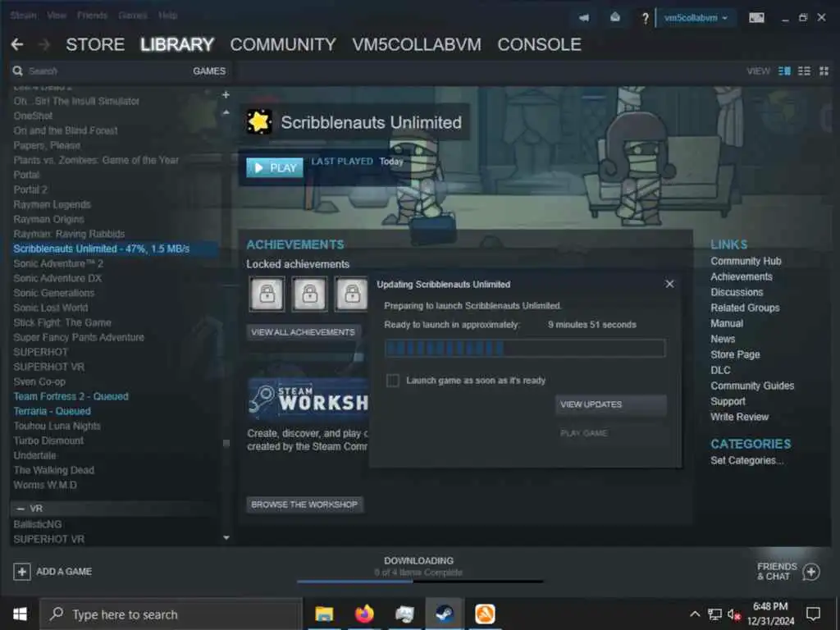The width and height of the screenshot is (840, 630).
Task: Switch to detail view icon
Action: coord(784,71)
